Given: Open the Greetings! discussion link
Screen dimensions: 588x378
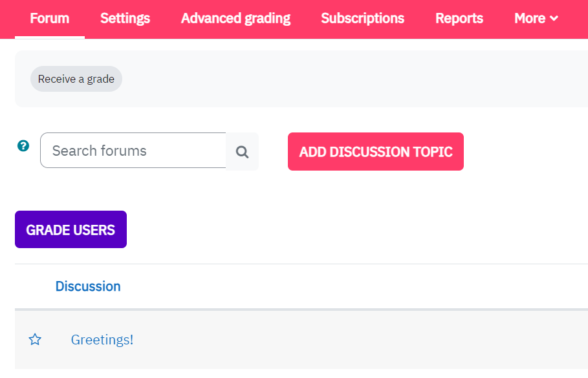Looking at the screenshot, I should (x=102, y=340).
